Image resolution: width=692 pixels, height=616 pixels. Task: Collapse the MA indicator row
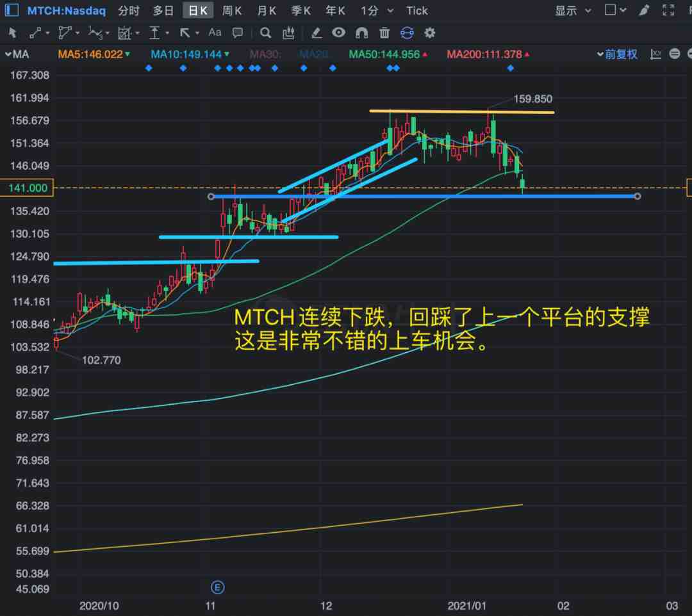click(x=17, y=54)
